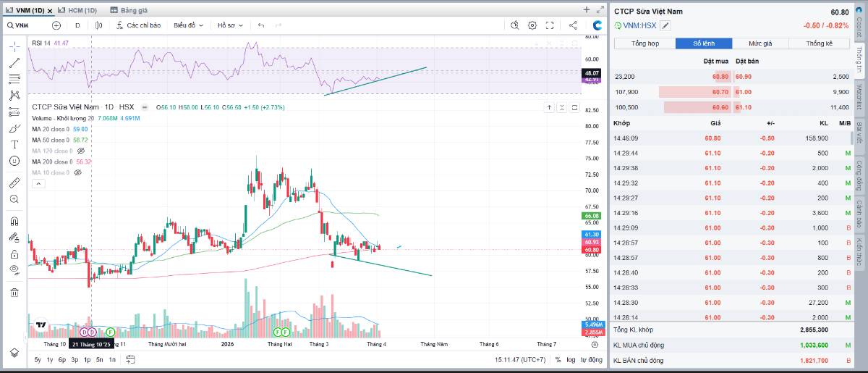The width and height of the screenshot is (868, 373).
Task: Open the Bảng giá tab
Action: [129, 10]
